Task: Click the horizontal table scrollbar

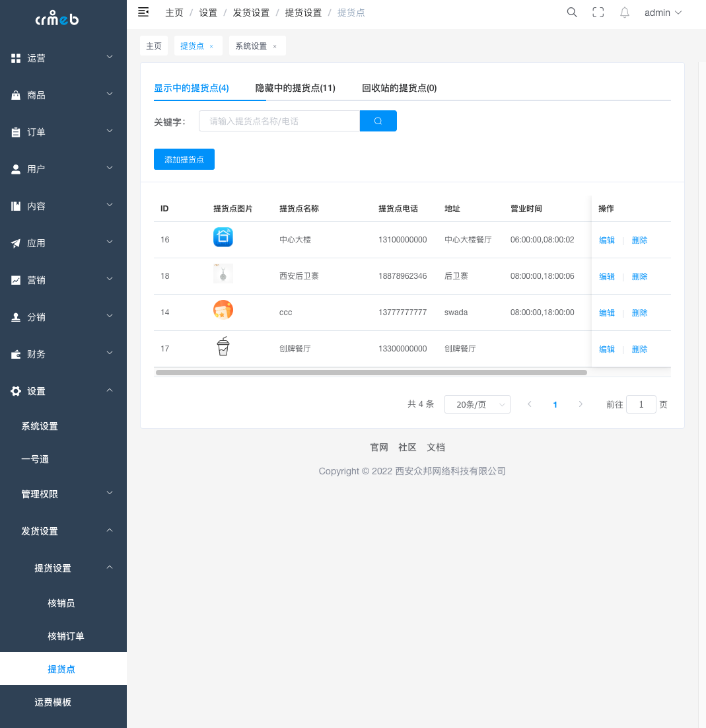Action: click(x=371, y=373)
